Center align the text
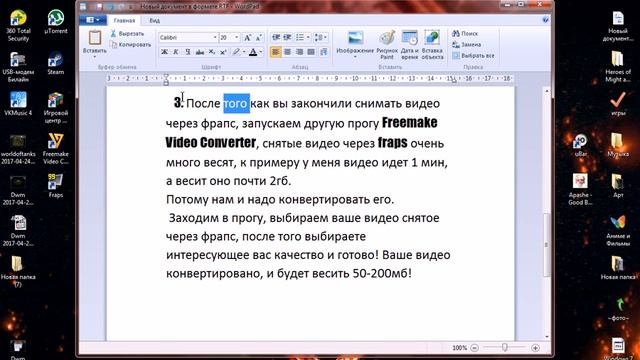 tap(287, 52)
